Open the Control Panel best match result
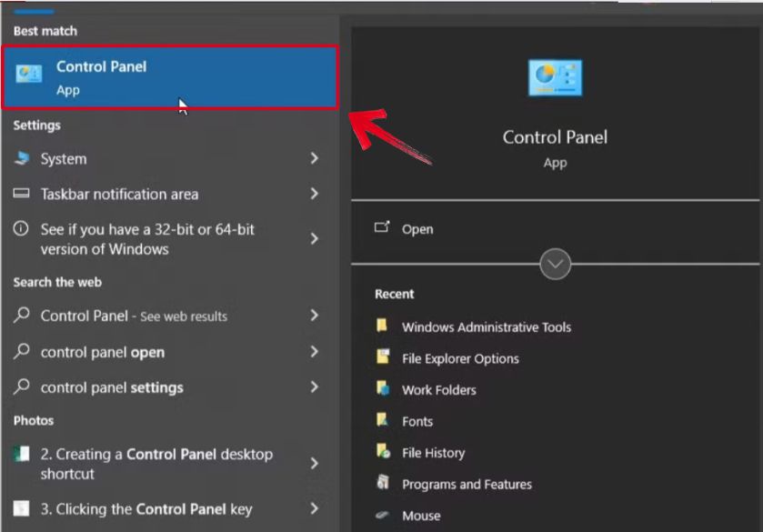This screenshot has height=532, width=763. click(x=170, y=78)
